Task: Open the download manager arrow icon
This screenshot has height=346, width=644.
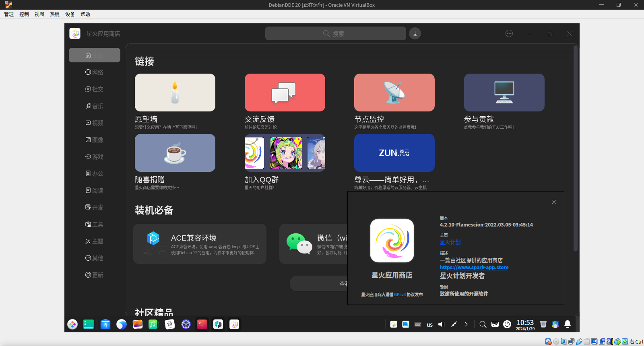Action: click(x=415, y=33)
